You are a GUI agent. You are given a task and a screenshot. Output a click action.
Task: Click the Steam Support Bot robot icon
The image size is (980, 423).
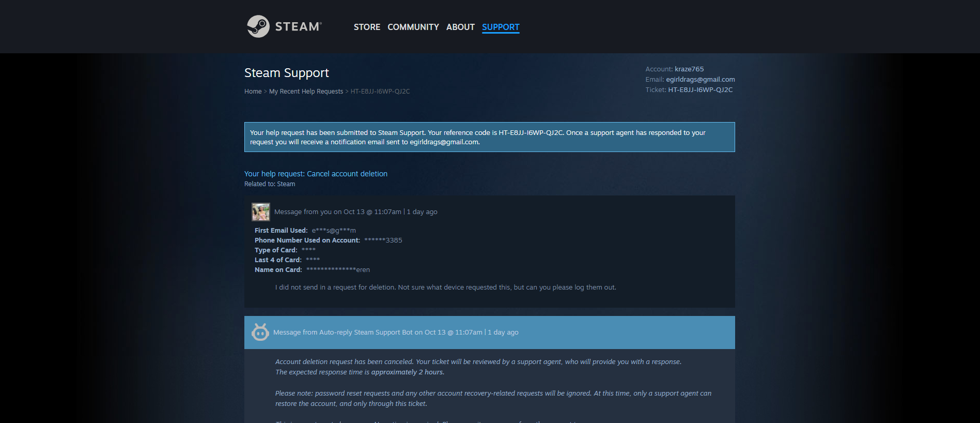(260, 332)
